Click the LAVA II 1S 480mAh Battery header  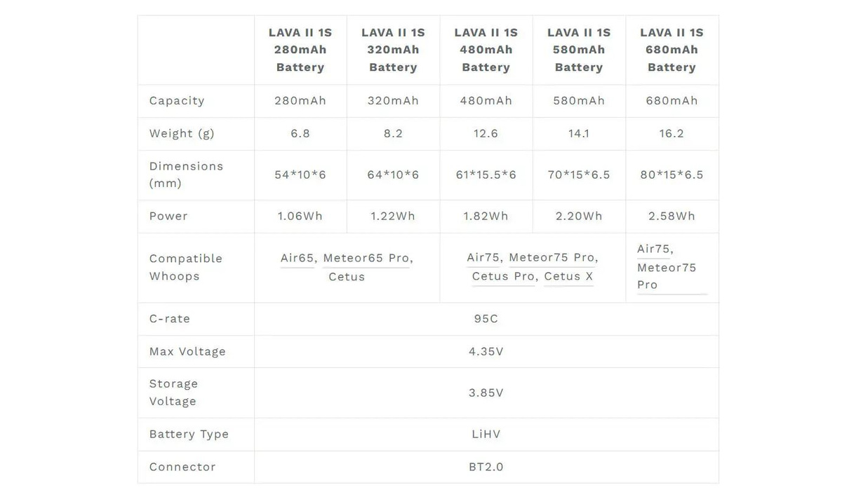pos(486,50)
